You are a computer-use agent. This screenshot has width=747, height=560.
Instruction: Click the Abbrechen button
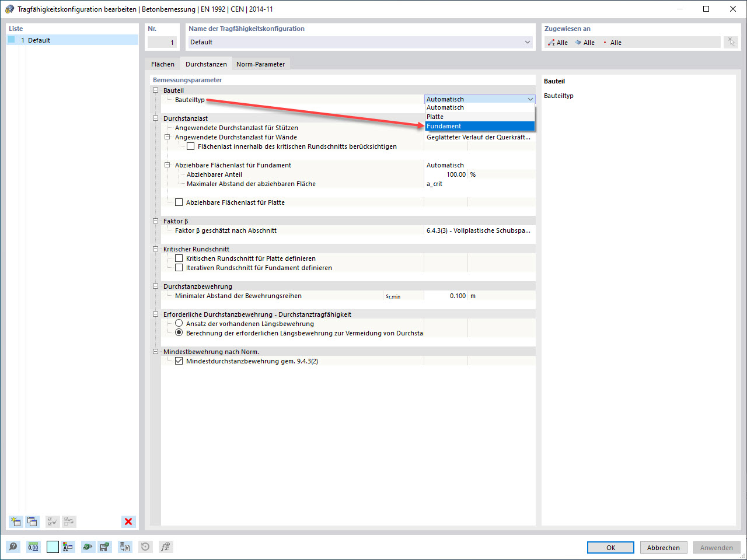664,548
